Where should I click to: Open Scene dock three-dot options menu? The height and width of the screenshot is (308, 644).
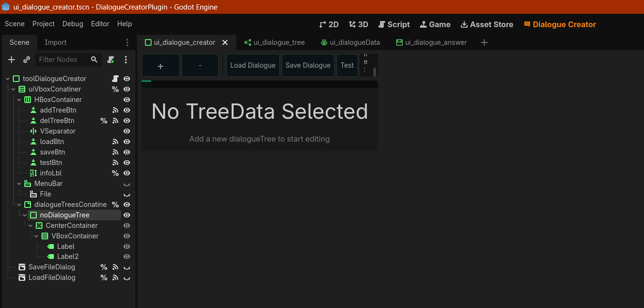(x=127, y=42)
